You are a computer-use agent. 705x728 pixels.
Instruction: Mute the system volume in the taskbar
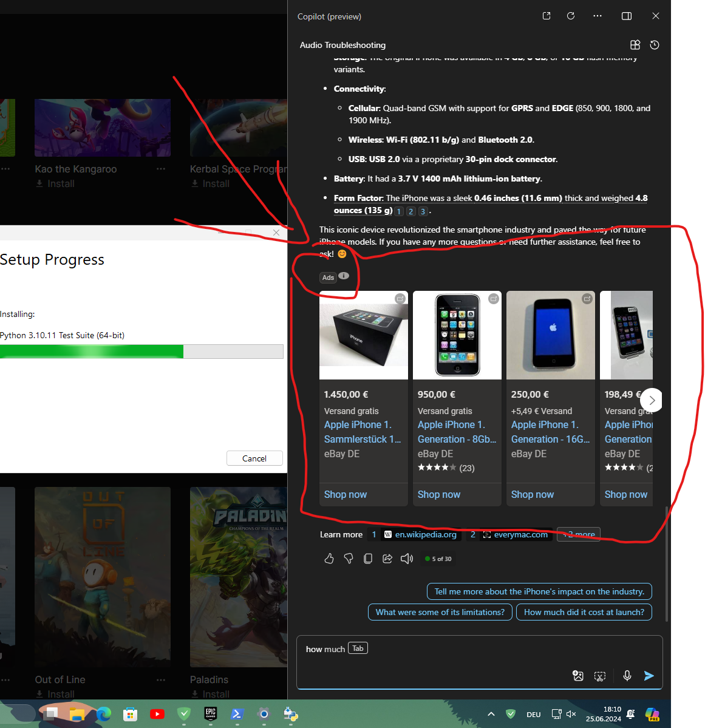(571, 714)
